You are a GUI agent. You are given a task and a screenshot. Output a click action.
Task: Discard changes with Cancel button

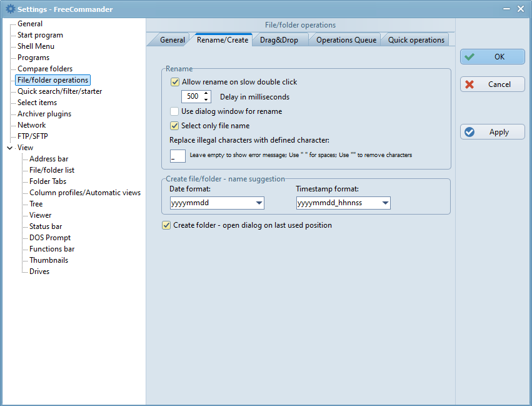click(x=493, y=84)
